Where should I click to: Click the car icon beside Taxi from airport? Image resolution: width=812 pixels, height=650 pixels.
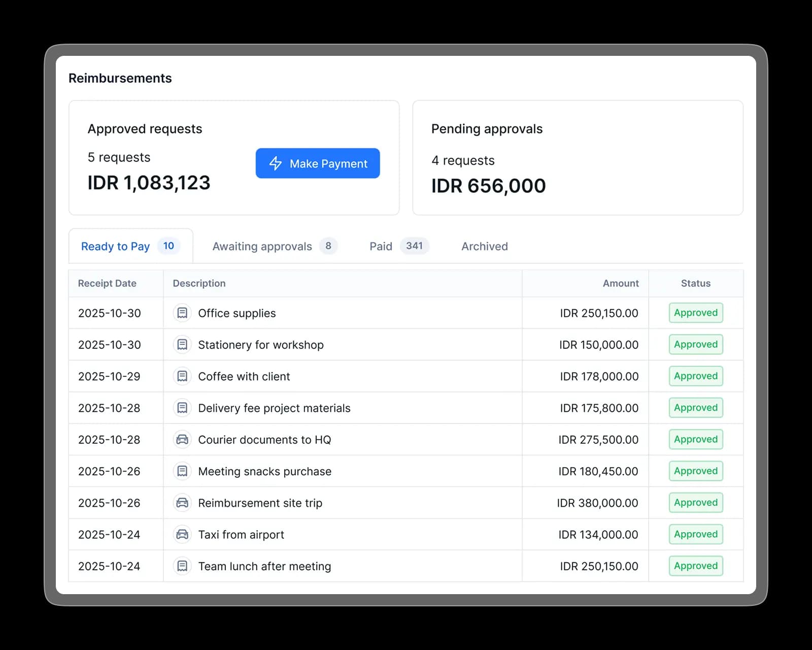tap(182, 534)
